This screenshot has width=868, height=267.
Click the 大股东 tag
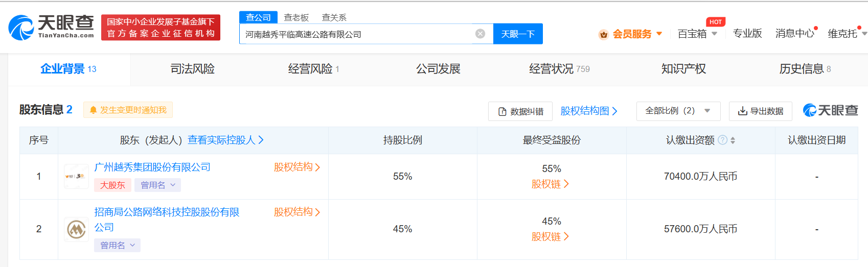[112, 185]
